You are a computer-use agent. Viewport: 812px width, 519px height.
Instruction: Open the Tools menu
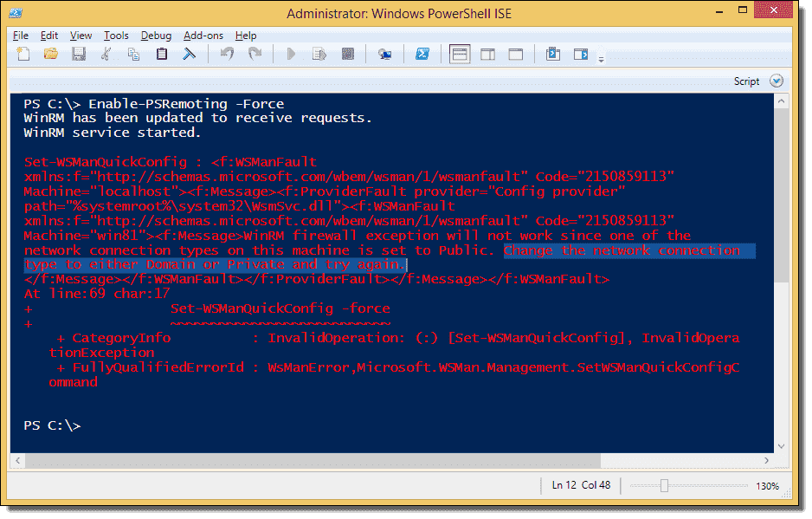(116, 36)
